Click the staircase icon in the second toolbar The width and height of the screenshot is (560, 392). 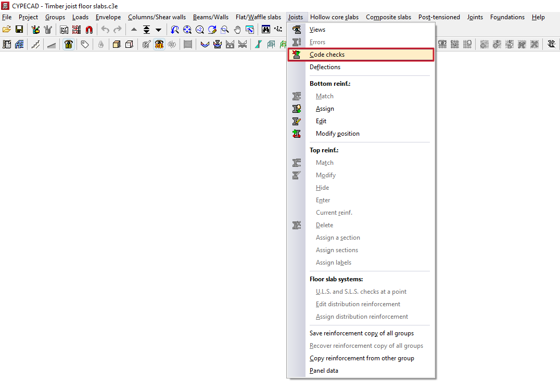point(36,44)
